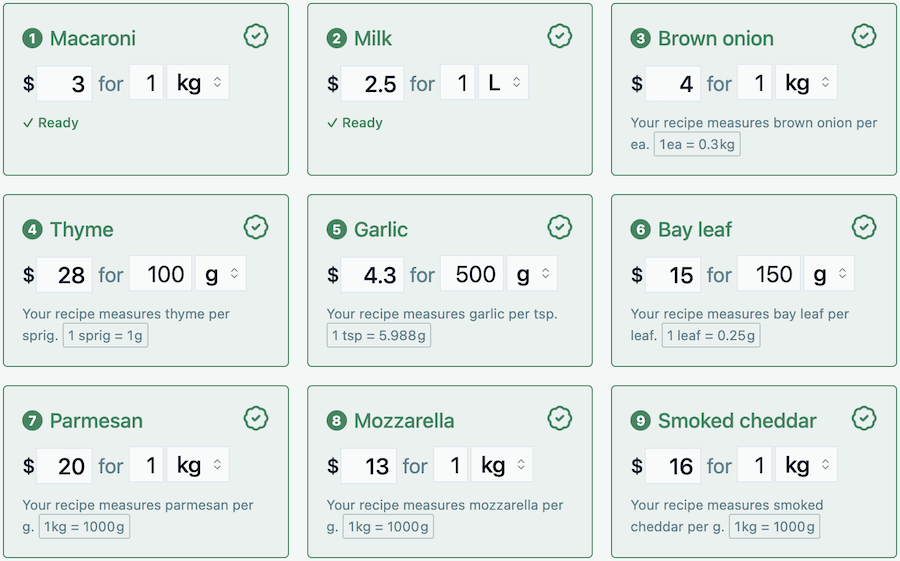Click the verified badge on Smoked cheddar card
This screenshot has height=561, width=900.
[864, 418]
